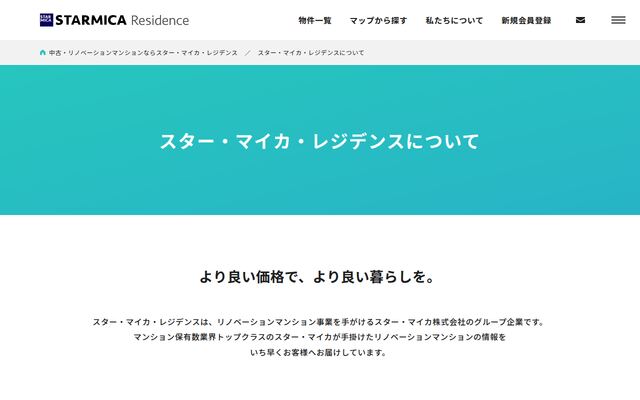Open 物件一覧 in the navigation menu

coord(315,20)
